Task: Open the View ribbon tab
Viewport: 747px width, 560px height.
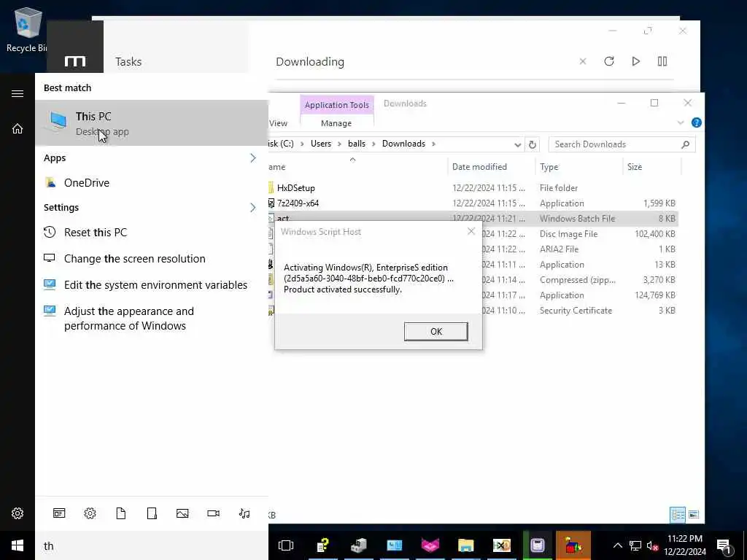Action: [x=278, y=123]
